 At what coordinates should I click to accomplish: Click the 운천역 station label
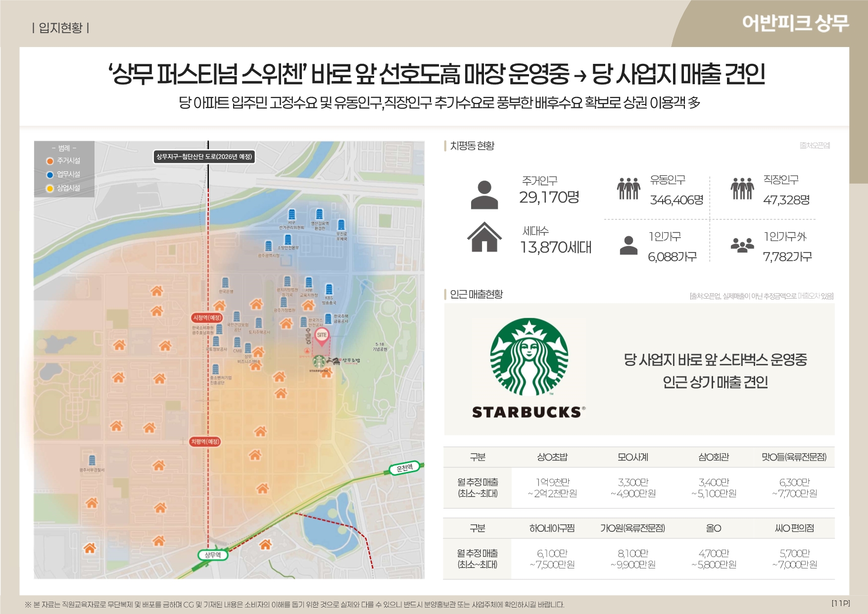[405, 467]
